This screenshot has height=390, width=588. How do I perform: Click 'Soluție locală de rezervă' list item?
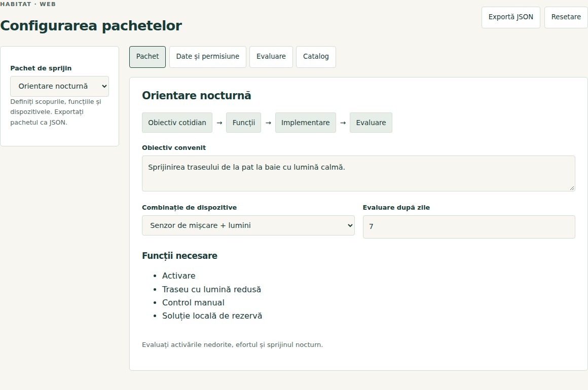(212, 316)
